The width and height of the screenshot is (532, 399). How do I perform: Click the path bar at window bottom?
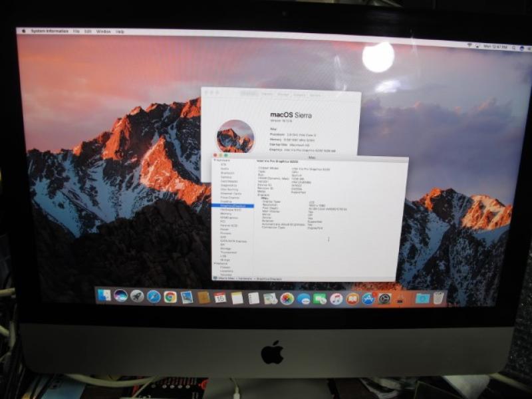pos(304,279)
